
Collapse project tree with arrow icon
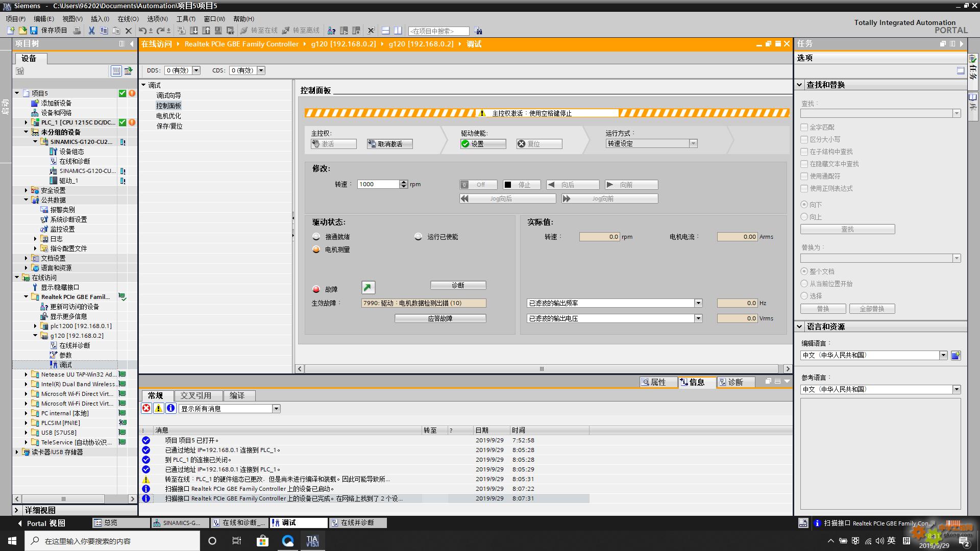point(132,44)
